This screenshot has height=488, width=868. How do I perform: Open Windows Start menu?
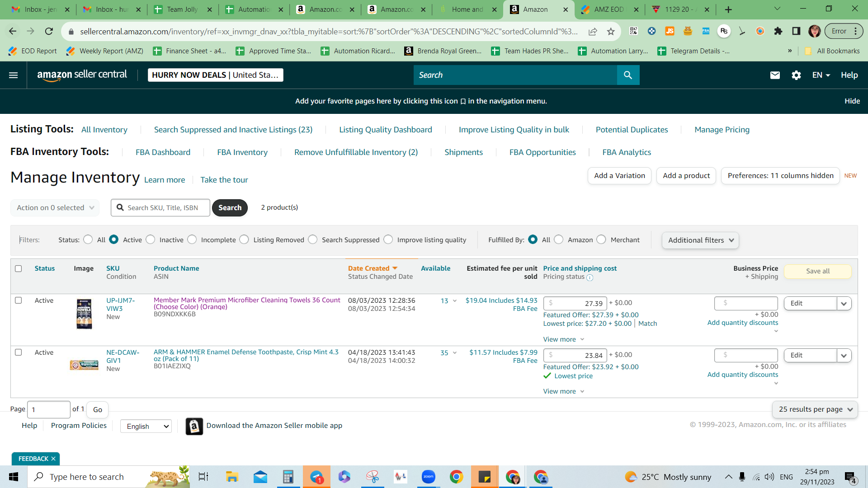coord(14,477)
